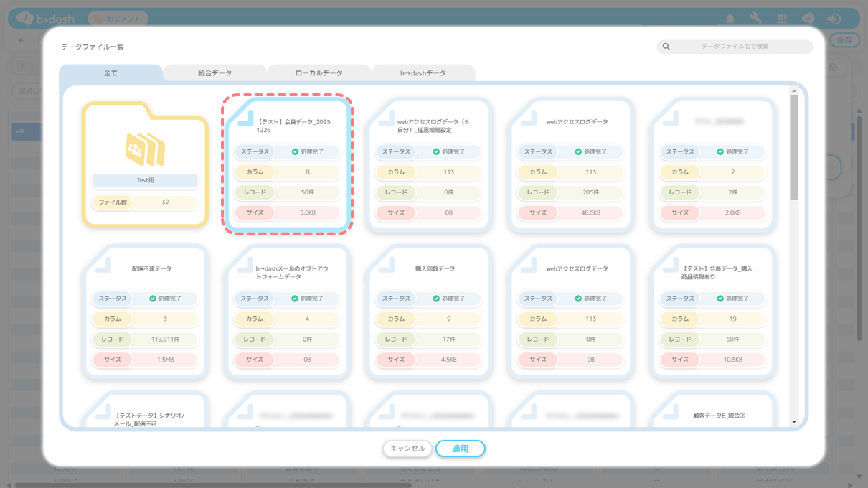
Task: Open the apps grid icon
Action: tap(782, 19)
